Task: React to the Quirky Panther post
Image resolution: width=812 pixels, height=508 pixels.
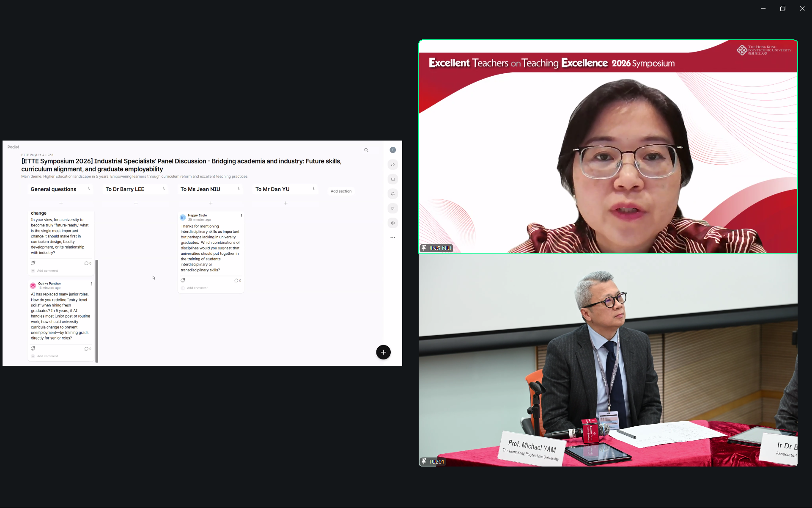Action: click(33, 348)
